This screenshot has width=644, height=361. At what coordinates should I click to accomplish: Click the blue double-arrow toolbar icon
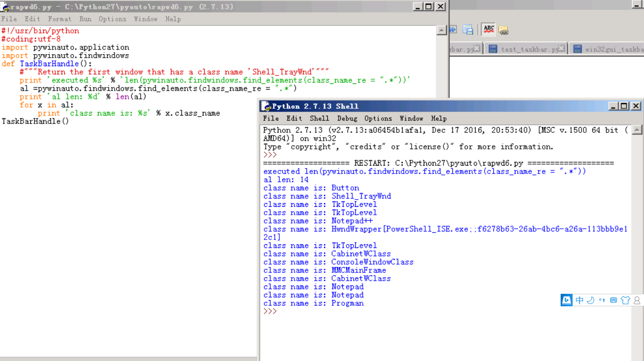tap(452, 30)
